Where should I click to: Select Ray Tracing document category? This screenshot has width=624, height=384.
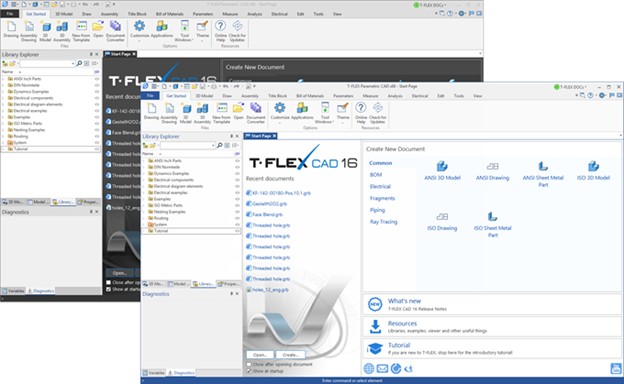click(x=384, y=222)
